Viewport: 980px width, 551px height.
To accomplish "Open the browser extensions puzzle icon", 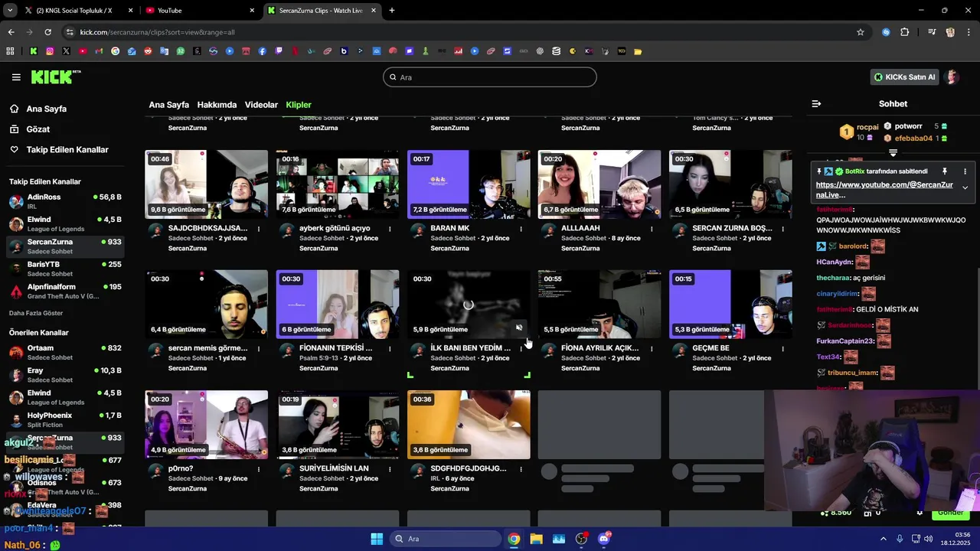I will point(904,32).
